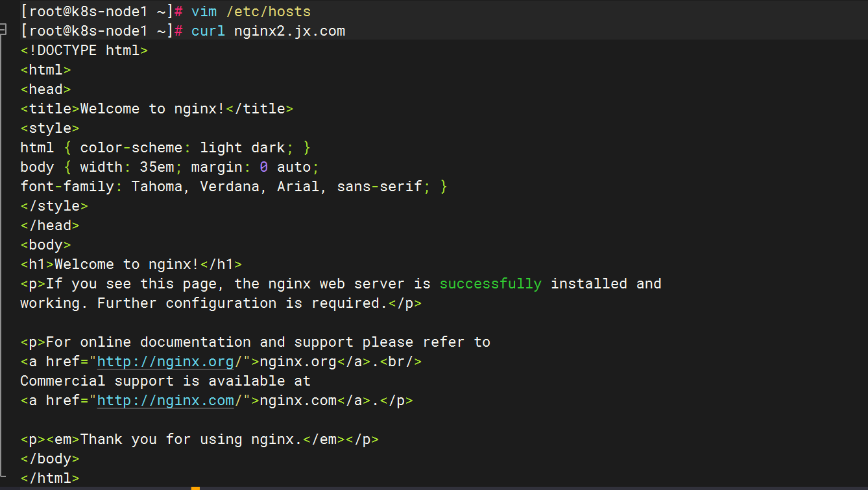The image size is (868, 490).
Task: Click the first '[root@k8s-node1 ~]' prompt
Action: (x=97, y=12)
